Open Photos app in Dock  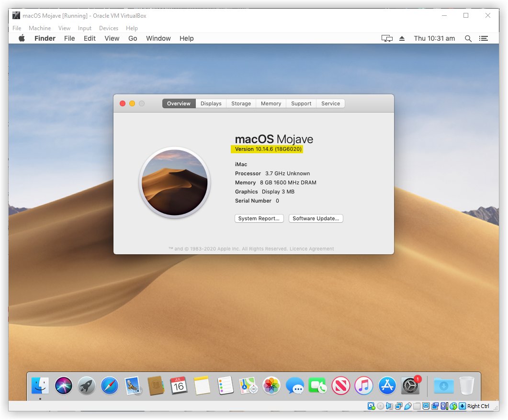[271, 386]
